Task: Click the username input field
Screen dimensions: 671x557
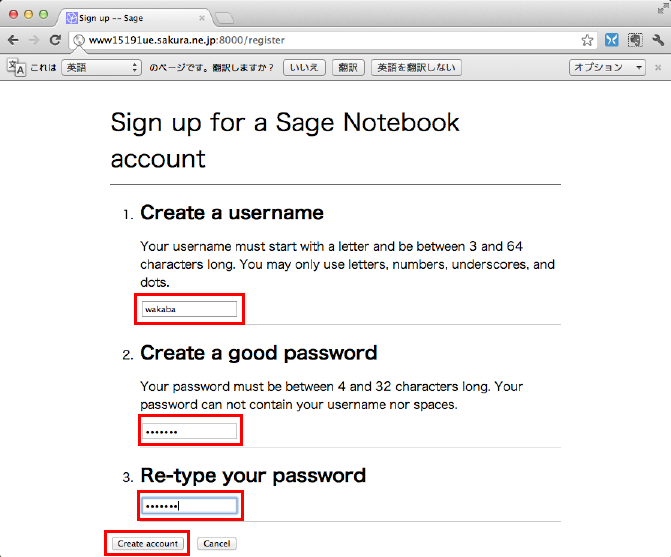Action: [x=189, y=309]
